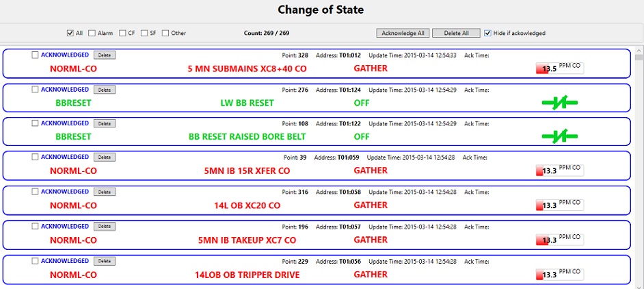Click the green contact symbol for BB RESET RAISED BORE BELT
The height and width of the screenshot is (289, 644).
pos(560,137)
